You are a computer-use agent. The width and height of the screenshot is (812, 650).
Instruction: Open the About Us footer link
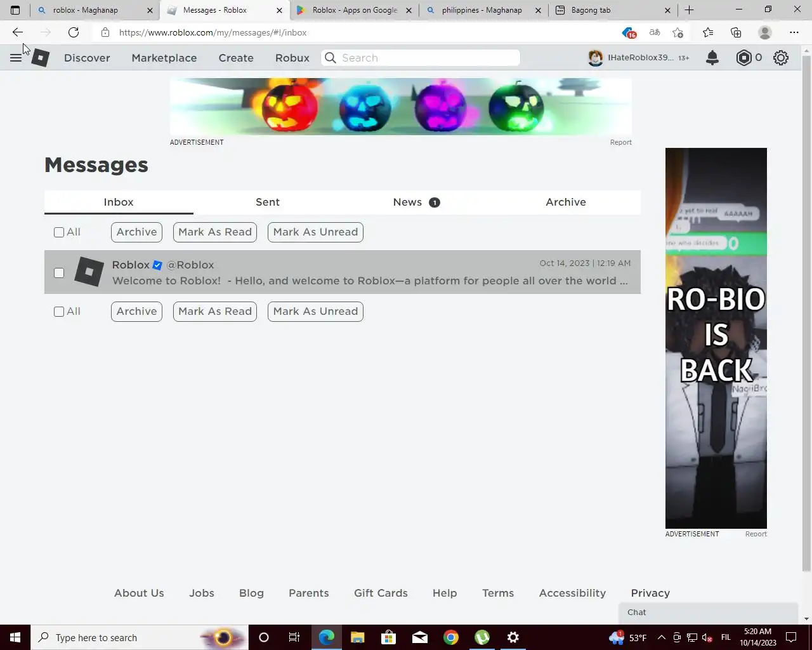(139, 593)
